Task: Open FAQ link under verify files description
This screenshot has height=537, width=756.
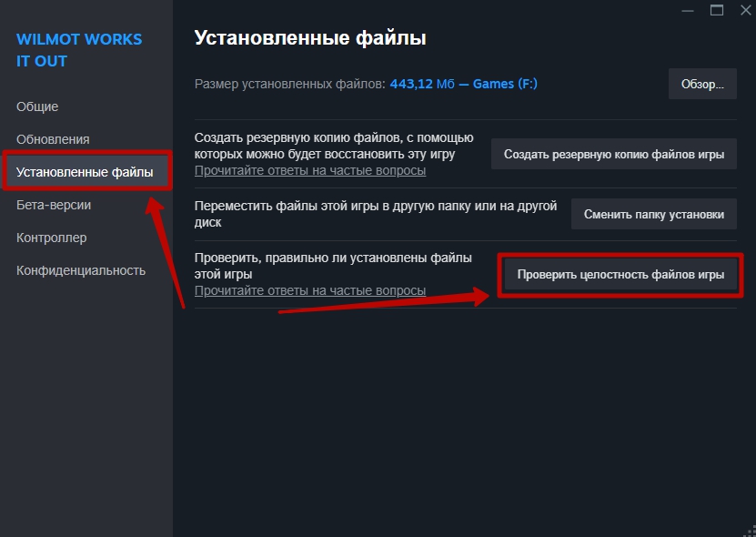Action: pos(310,291)
